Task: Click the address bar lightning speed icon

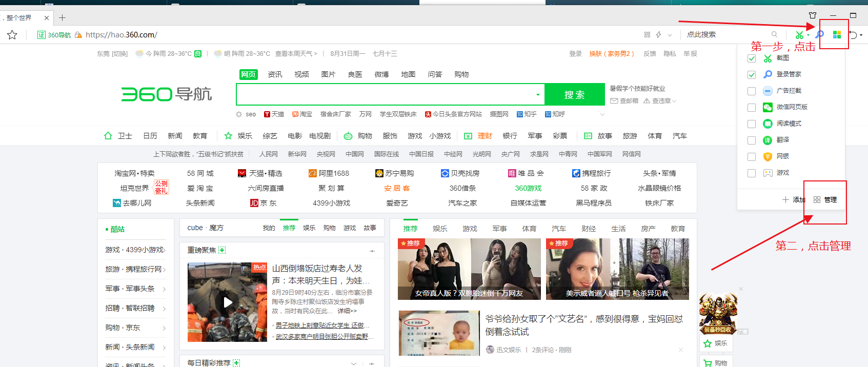Action: point(658,35)
